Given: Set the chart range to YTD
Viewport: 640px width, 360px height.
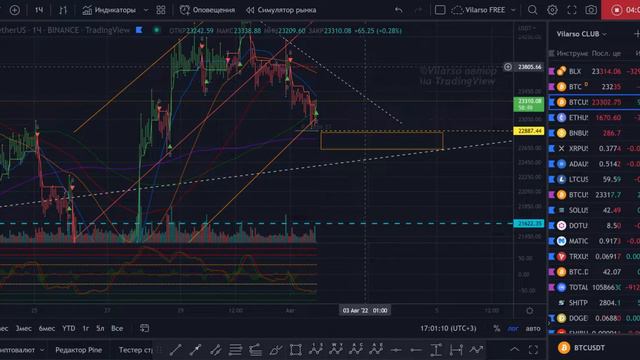Looking at the screenshot, I should 69,328.
